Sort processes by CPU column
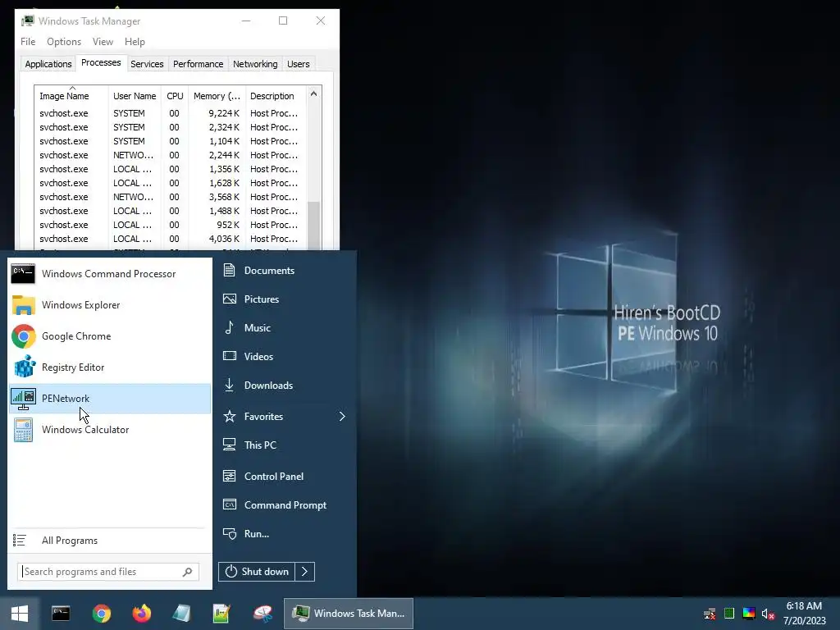 (x=176, y=96)
